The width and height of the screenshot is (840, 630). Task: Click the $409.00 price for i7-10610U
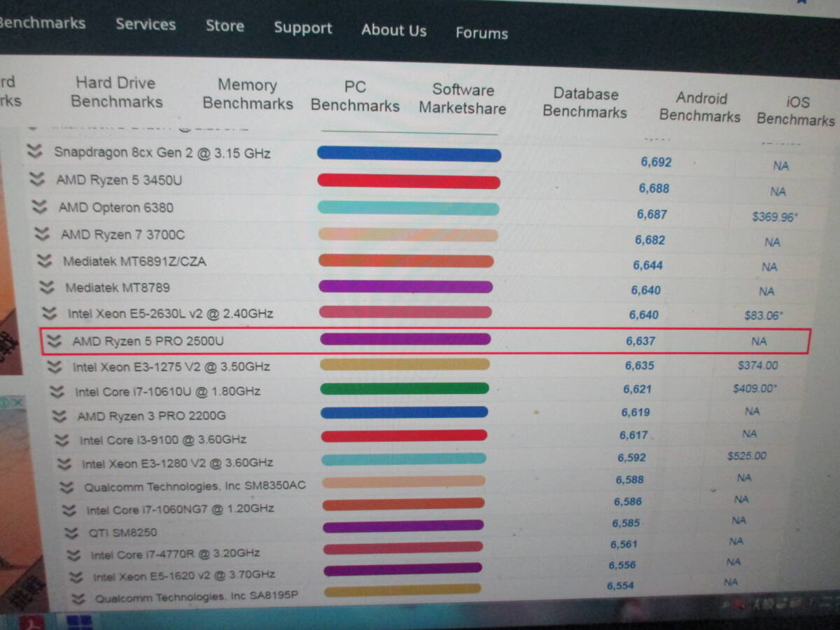755,388
